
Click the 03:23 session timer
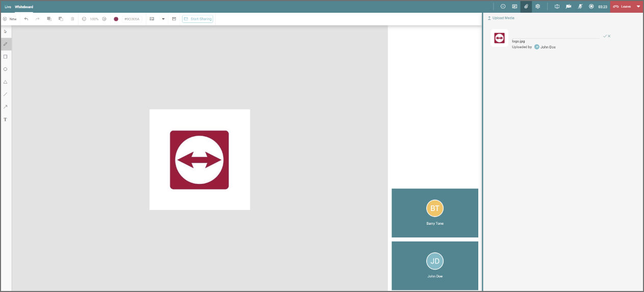[x=603, y=7]
